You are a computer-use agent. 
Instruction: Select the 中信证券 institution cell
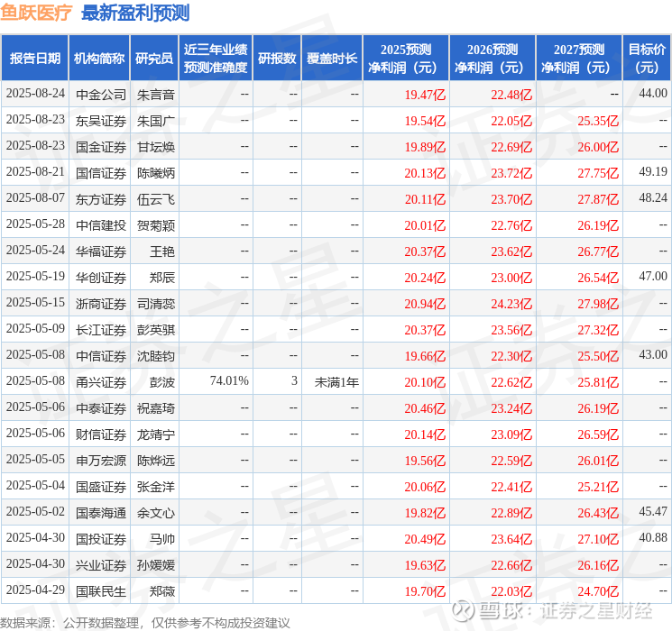coord(101,356)
